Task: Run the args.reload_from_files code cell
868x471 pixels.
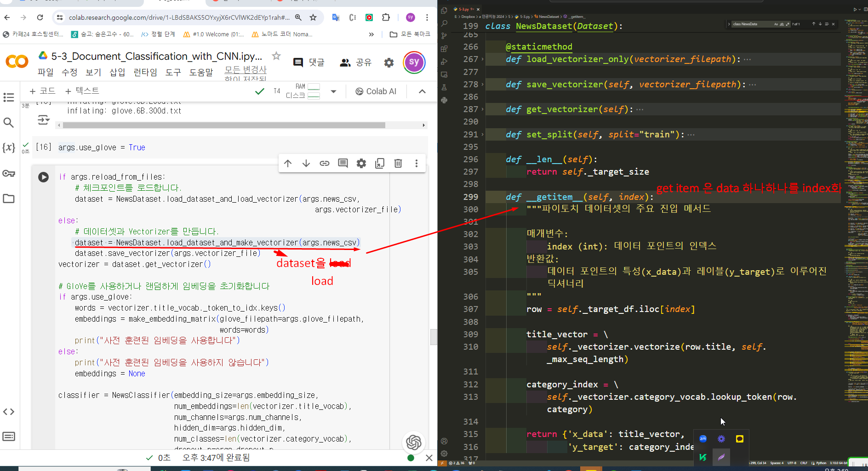Action: click(44, 177)
